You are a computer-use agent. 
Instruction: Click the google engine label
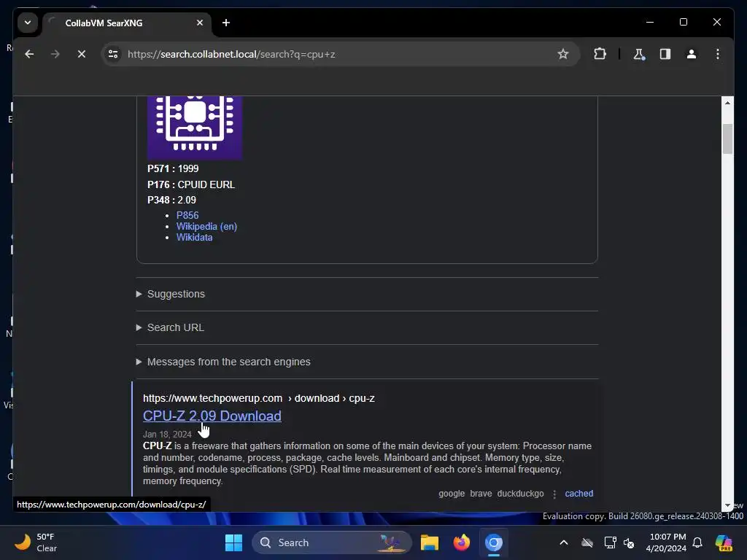[451, 494]
